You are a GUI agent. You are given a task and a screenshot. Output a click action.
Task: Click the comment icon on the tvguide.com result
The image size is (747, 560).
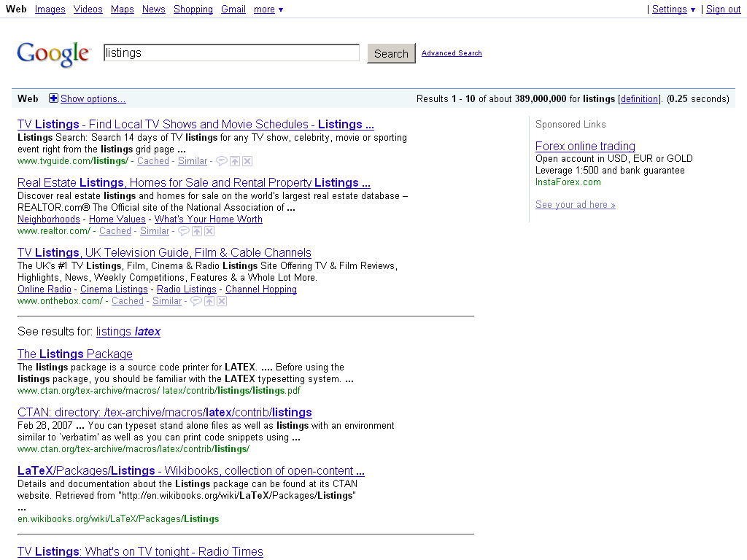point(222,161)
